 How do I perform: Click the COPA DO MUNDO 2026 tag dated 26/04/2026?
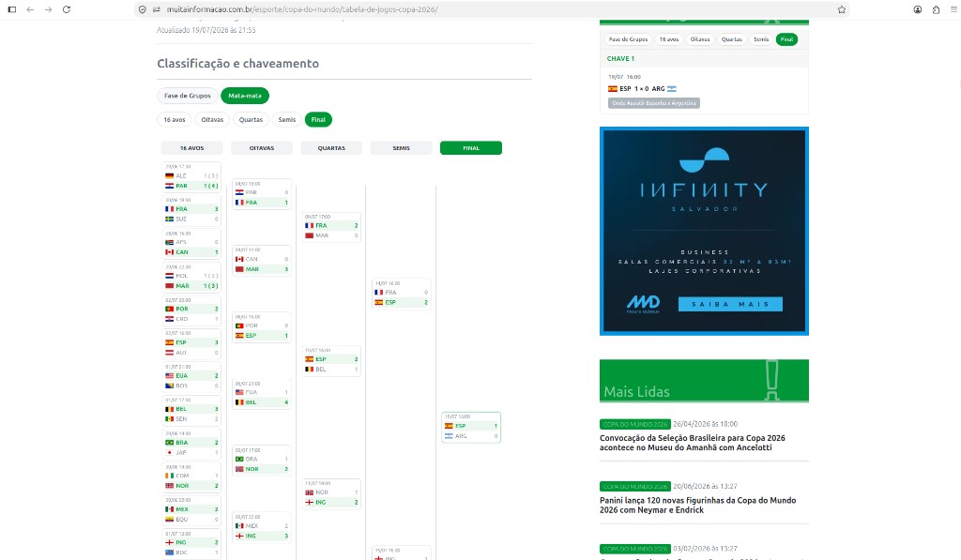635,424
